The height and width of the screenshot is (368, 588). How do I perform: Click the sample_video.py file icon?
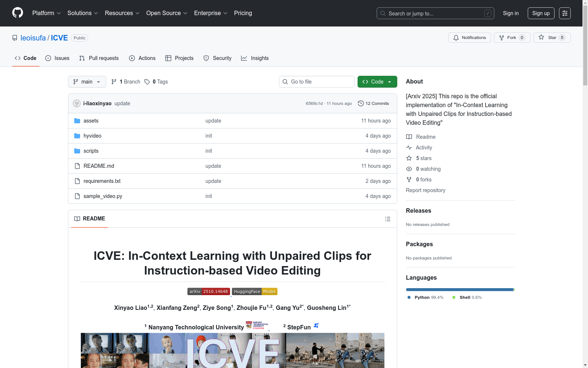(x=77, y=196)
